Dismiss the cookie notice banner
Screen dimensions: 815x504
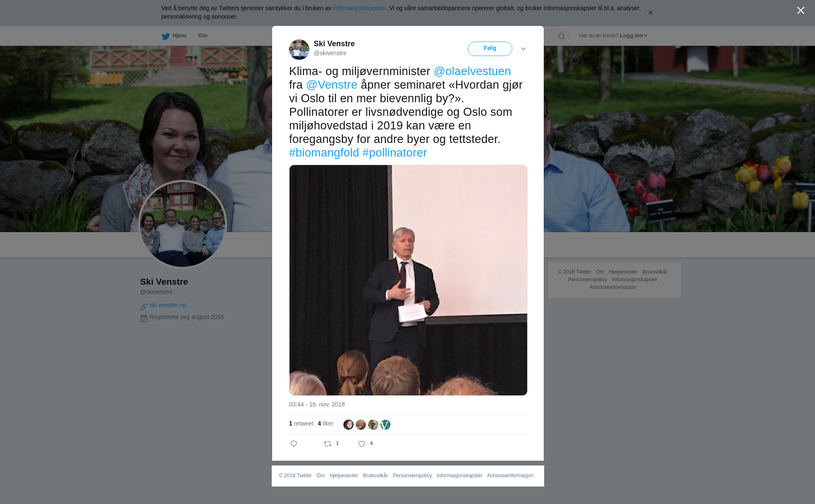650,13
